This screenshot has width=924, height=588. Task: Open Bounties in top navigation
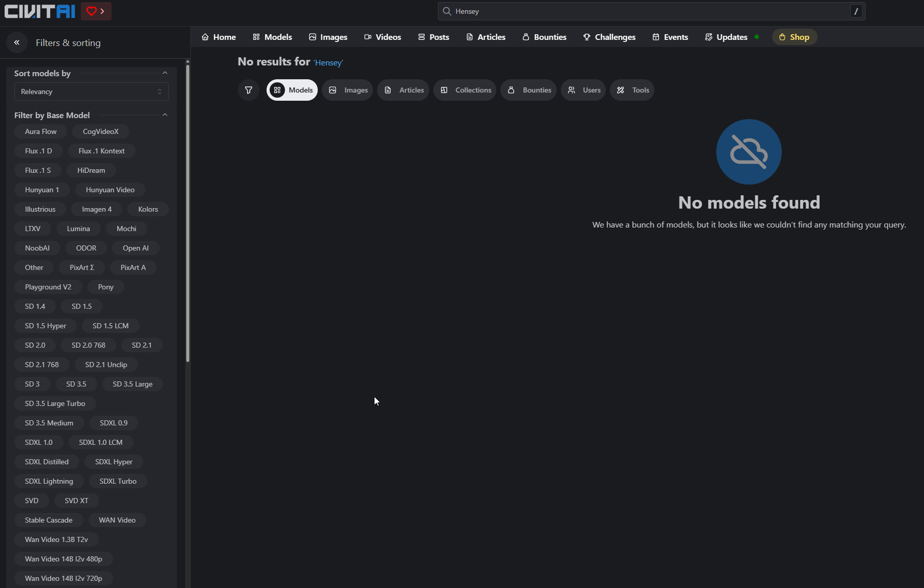pyautogui.click(x=544, y=37)
